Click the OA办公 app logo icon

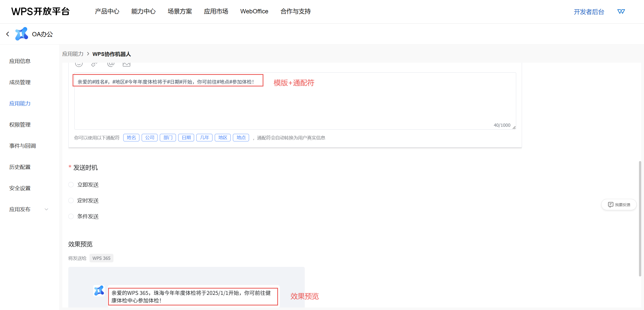tap(21, 34)
